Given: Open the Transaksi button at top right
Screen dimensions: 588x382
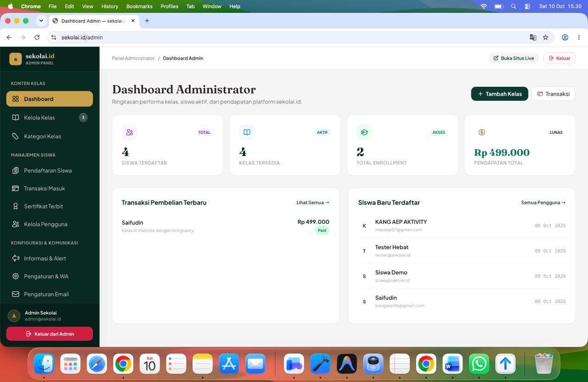Looking at the screenshot, I should 553,94.
